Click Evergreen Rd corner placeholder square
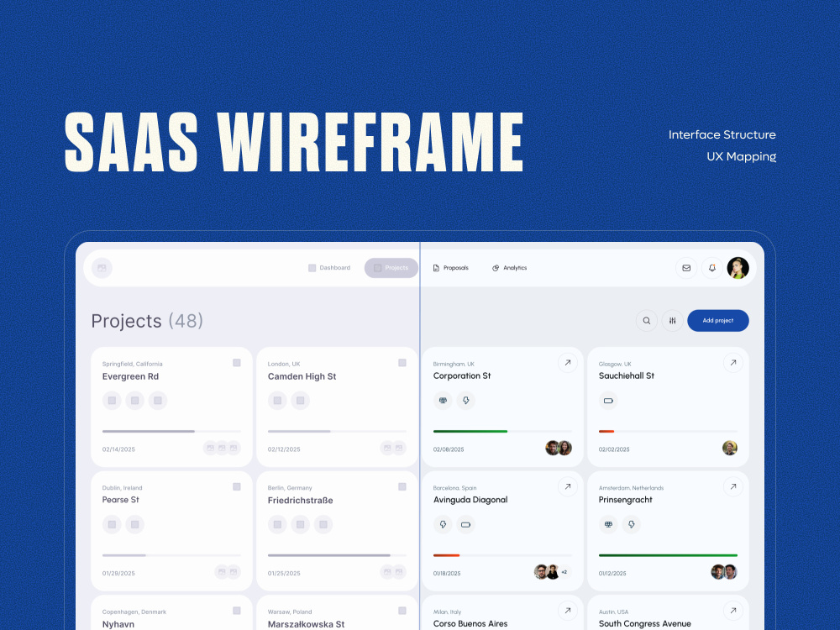The height and width of the screenshot is (630, 840). tap(237, 363)
